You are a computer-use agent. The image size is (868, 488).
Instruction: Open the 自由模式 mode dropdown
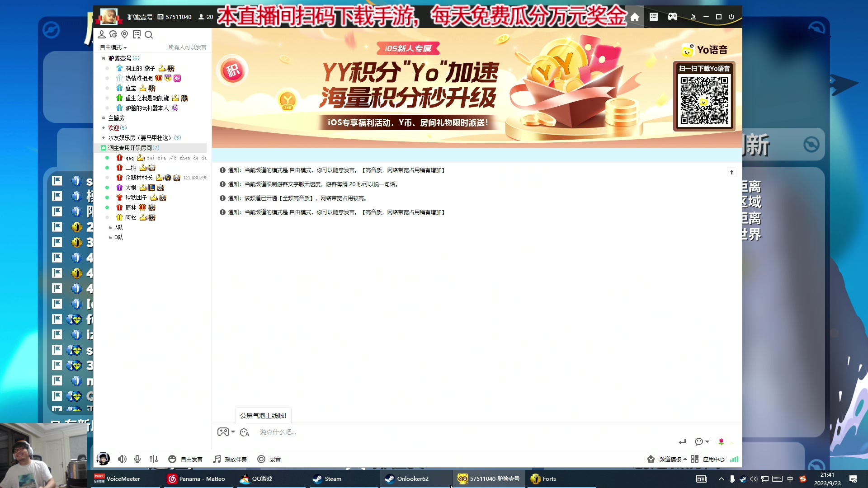pyautogui.click(x=113, y=47)
